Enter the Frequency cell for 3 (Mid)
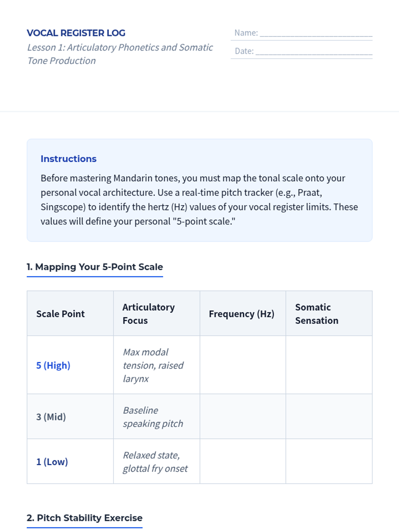Screen dimensions: 399x532 point(243,417)
